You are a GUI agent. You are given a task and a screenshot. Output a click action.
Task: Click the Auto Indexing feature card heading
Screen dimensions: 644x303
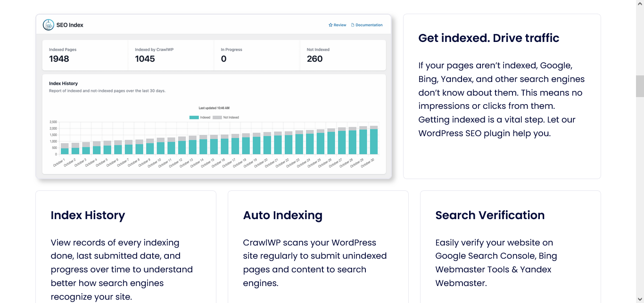coord(282,215)
